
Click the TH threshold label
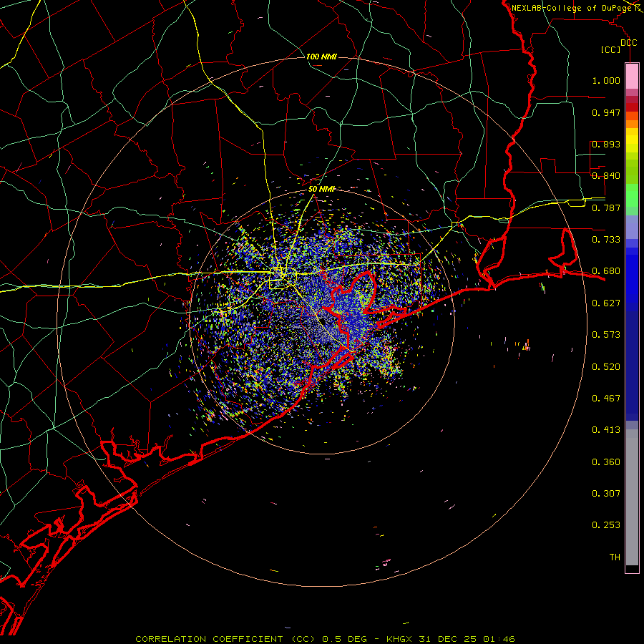pos(615,557)
